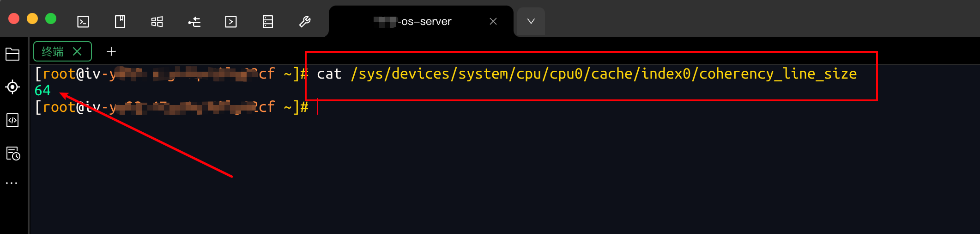Image resolution: width=980 pixels, height=234 pixels.
Task: Click the add-to-list icon in toolbar
Action: click(194, 22)
